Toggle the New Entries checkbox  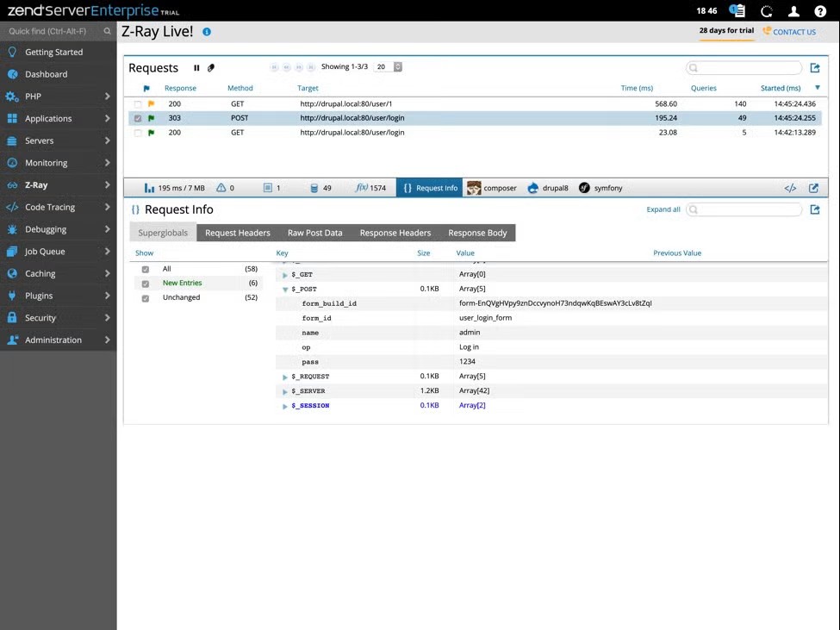146,284
